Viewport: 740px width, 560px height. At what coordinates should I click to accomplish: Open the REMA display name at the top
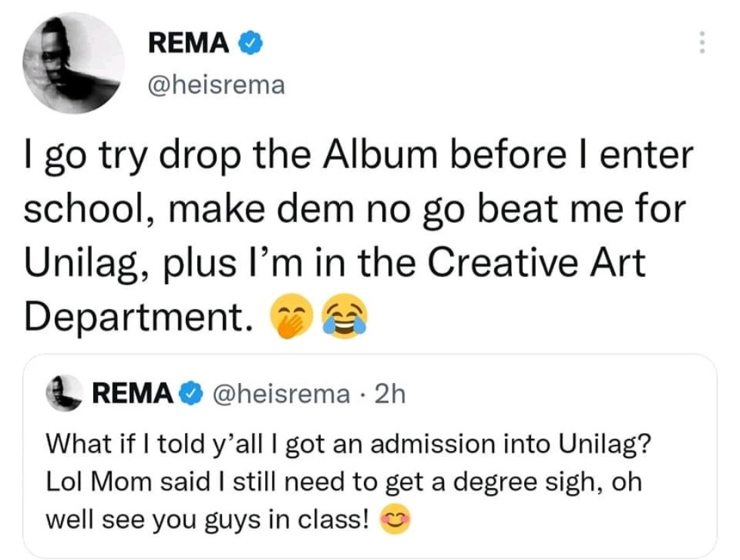click(x=188, y=44)
